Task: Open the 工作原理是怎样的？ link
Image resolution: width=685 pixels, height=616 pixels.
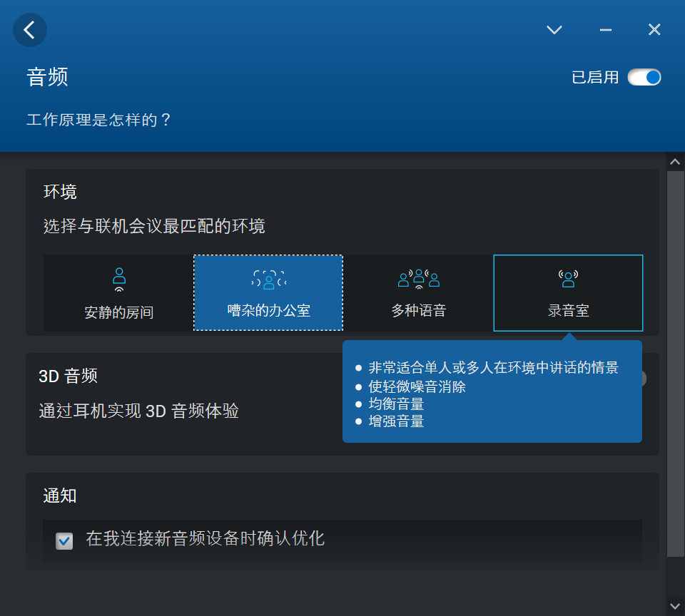Action: (99, 119)
